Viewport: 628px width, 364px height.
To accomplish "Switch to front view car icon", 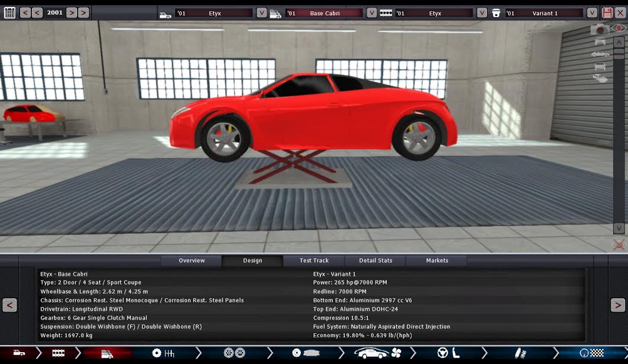I will click(x=600, y=41).
